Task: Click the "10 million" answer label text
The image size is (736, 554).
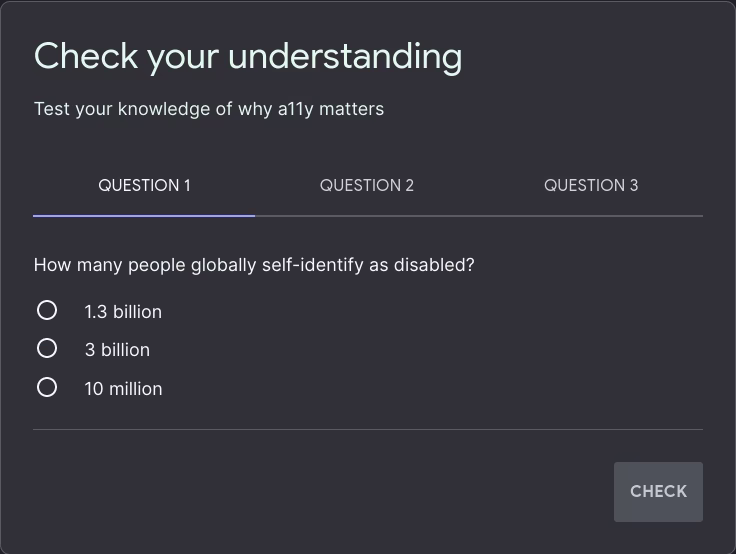Action: (x=123, y=389)
